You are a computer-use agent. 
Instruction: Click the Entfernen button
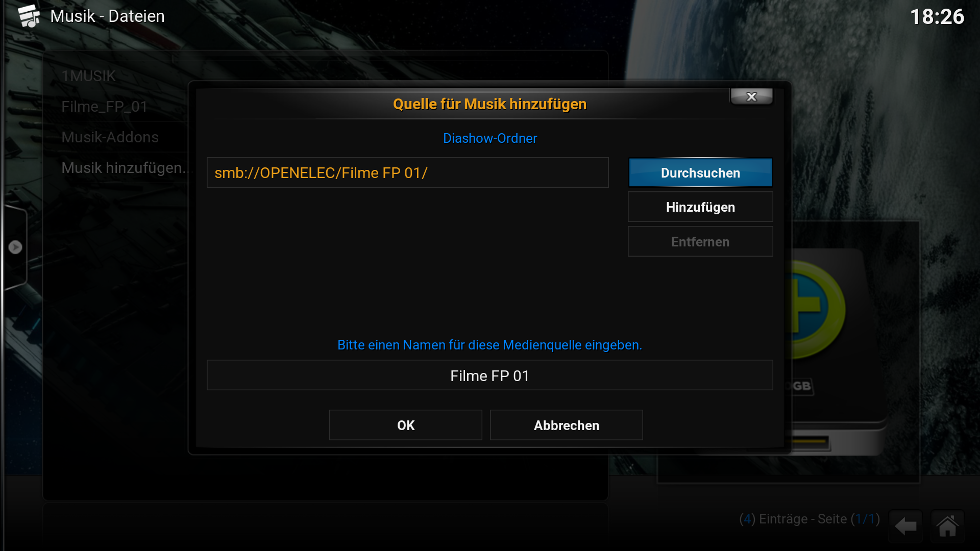point(700,242)
